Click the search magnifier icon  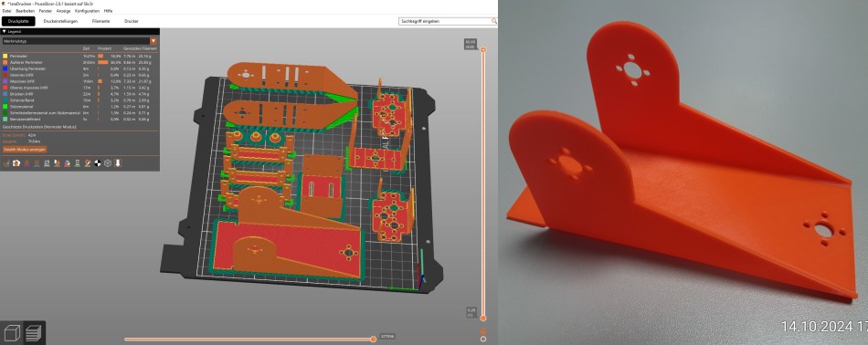point(493,21)
